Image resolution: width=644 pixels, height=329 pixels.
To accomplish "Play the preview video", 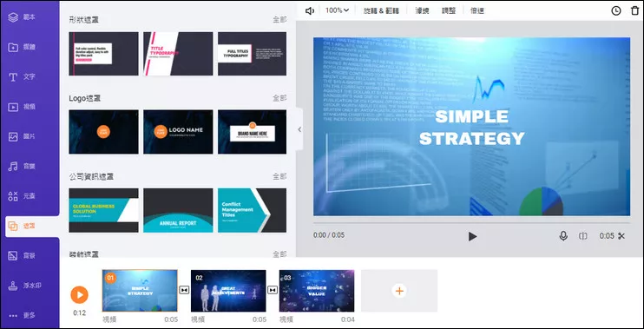I will pyautogui.click(x=472, y=236).
